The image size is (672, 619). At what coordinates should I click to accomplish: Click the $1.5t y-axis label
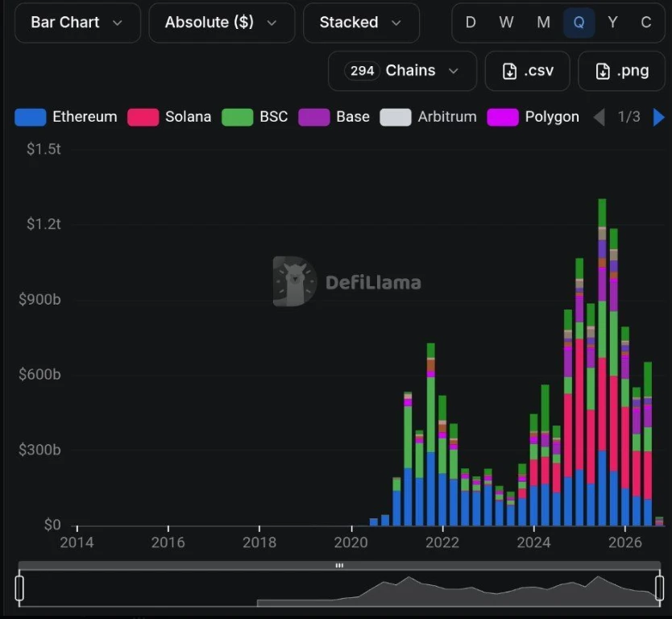point(44,149)
